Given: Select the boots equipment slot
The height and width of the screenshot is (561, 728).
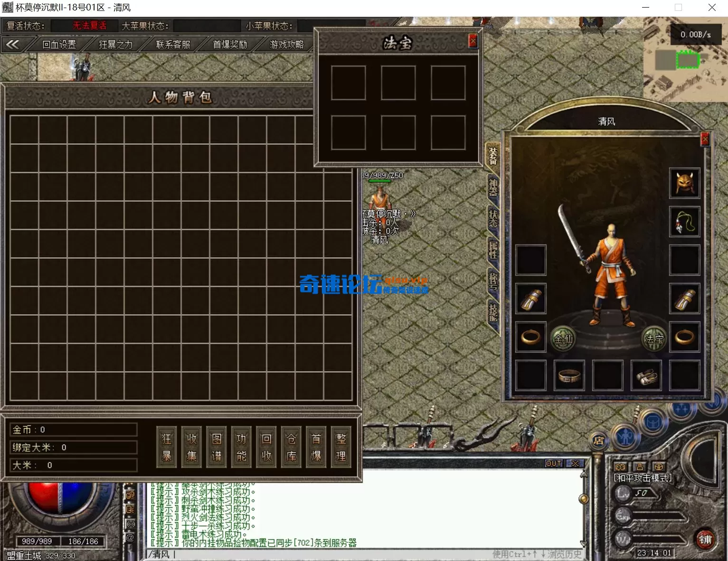Looking at the screenshot, I should point(646,375).
